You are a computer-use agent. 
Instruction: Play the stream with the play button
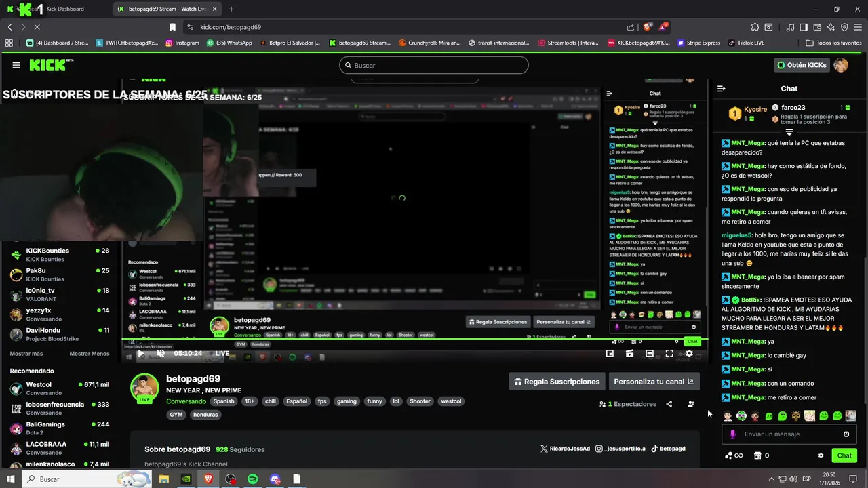point(140,353)
